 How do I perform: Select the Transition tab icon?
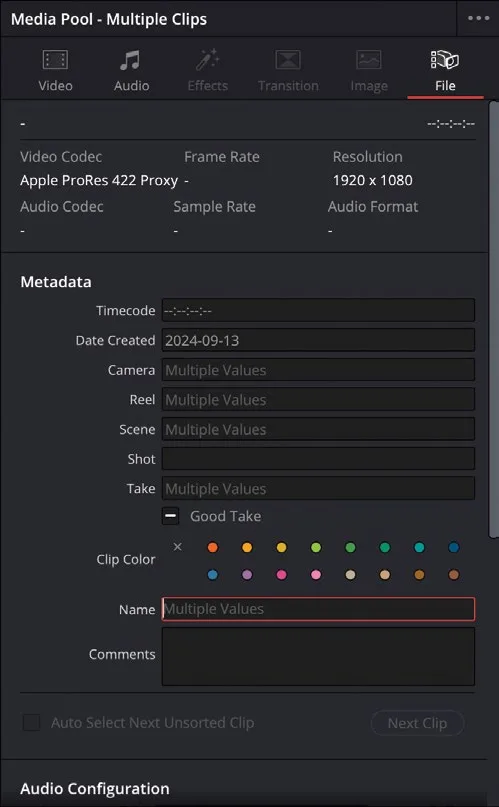288,60
